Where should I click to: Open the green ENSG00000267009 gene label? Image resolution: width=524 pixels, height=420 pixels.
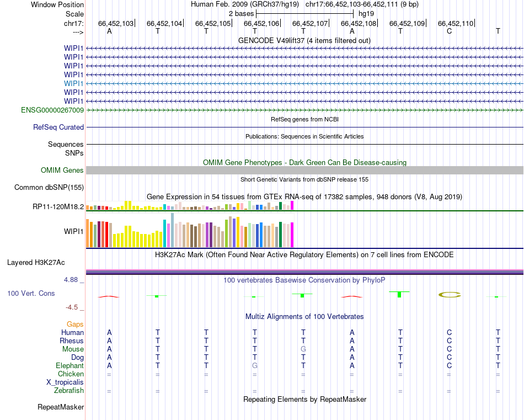click(x=52, y=110)
